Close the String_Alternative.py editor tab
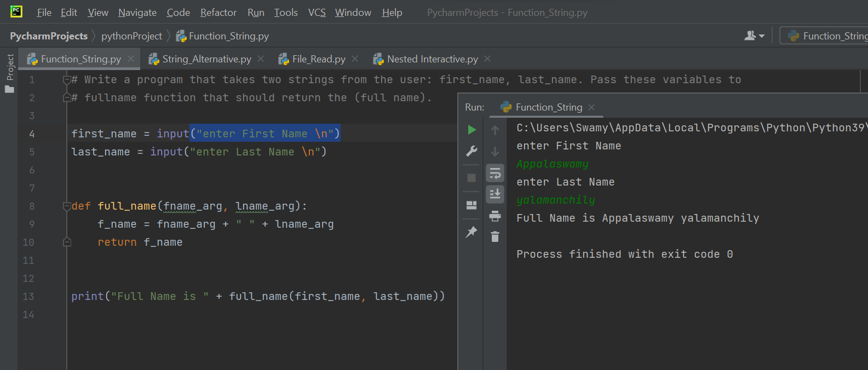This screenshot has width=868, height=370. pyautogui.click(x=261, y=59)
